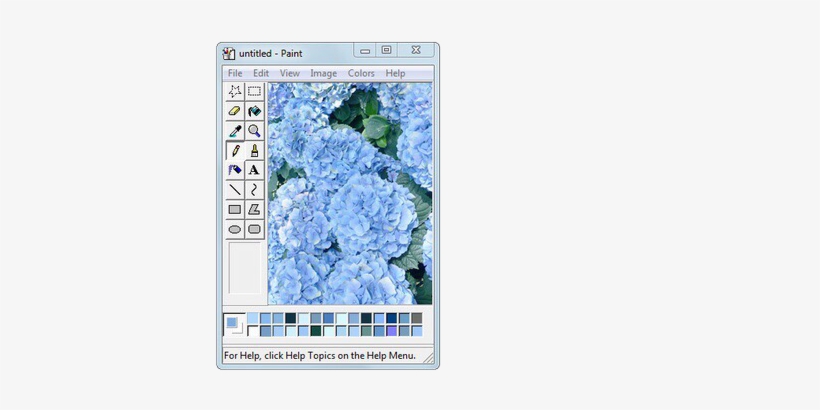820x410 pixels.
Task: Open the View menu
Action: pos(289,73)
